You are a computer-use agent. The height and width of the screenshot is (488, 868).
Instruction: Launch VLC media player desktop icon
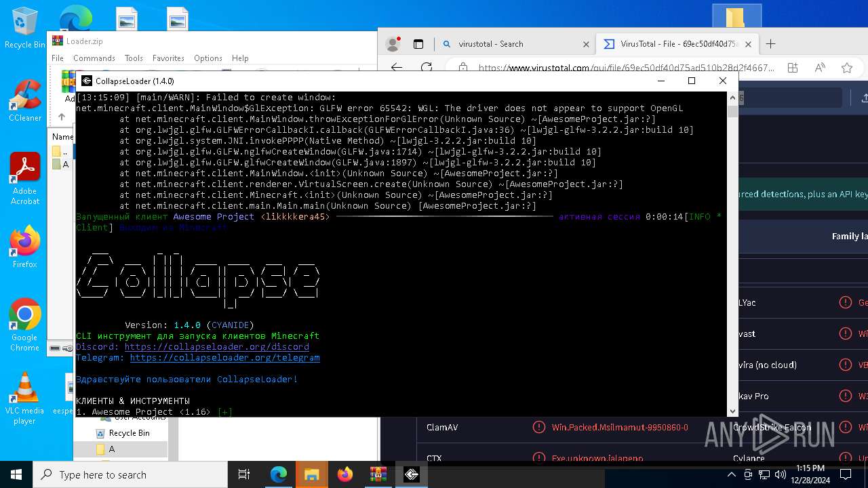coord(24,399)
